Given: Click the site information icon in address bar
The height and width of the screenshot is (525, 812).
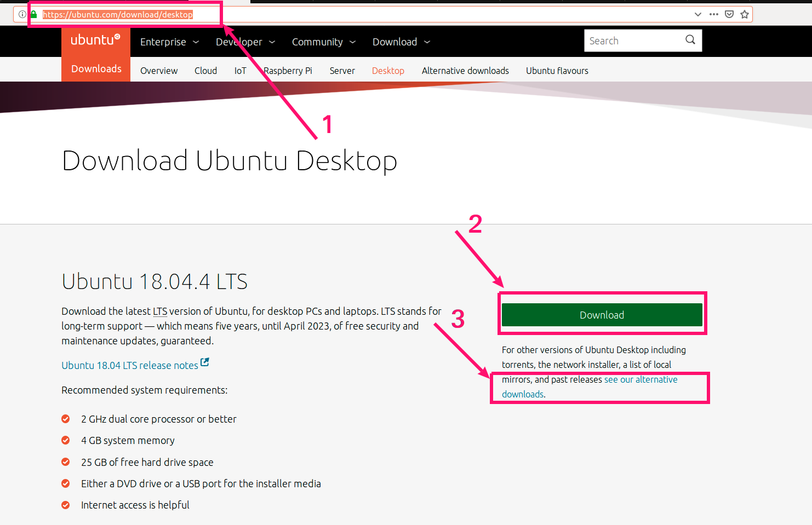Looking at the screenshot, I should point(22,14).
